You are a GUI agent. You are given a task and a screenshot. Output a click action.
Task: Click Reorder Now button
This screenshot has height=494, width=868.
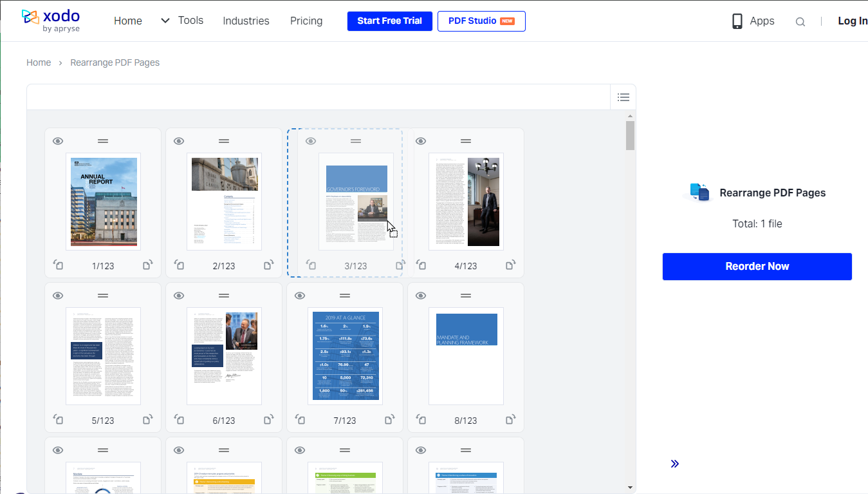click(757, 267)
